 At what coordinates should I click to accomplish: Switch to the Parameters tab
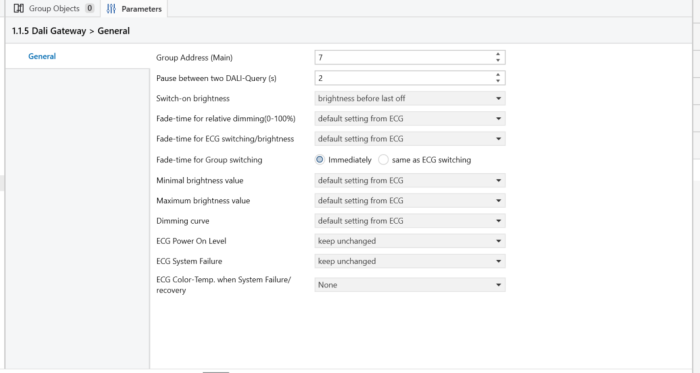(x=134, y=8)
